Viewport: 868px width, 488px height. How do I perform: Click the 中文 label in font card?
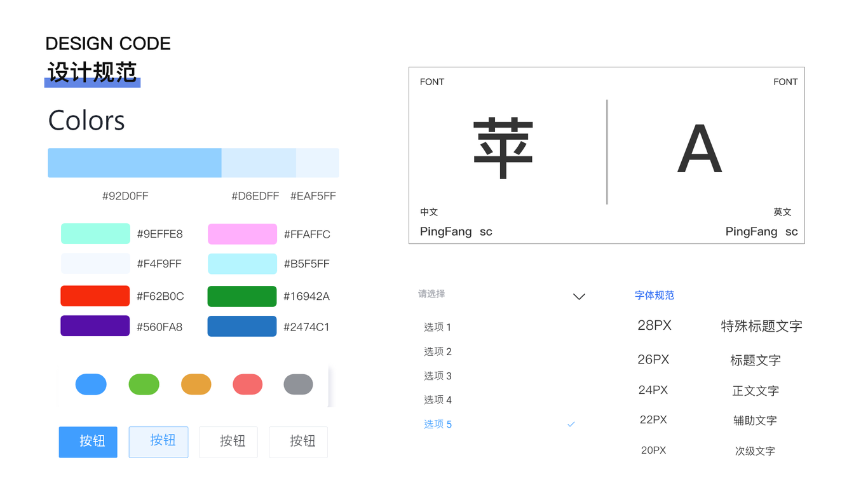click(x=429, y=212)
